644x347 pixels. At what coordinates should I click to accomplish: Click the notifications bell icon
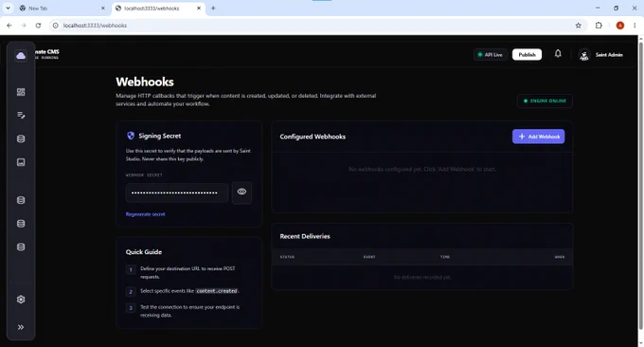click(x=558, y=53)
